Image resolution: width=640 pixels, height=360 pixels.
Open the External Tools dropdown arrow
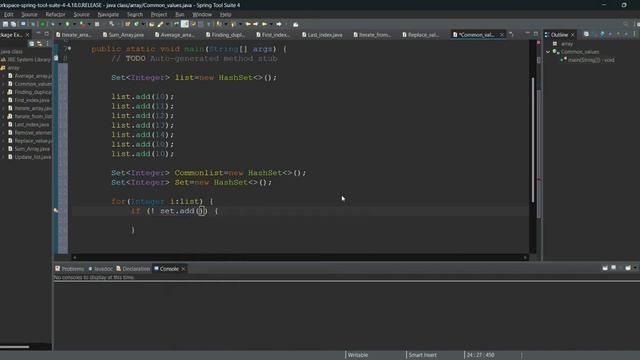pos(89,24)
